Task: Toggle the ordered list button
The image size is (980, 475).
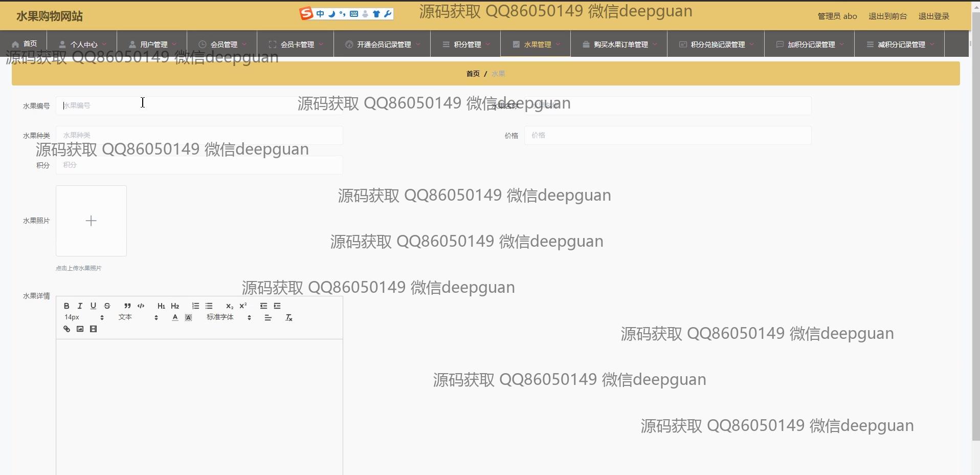Action: pos(195,306)
